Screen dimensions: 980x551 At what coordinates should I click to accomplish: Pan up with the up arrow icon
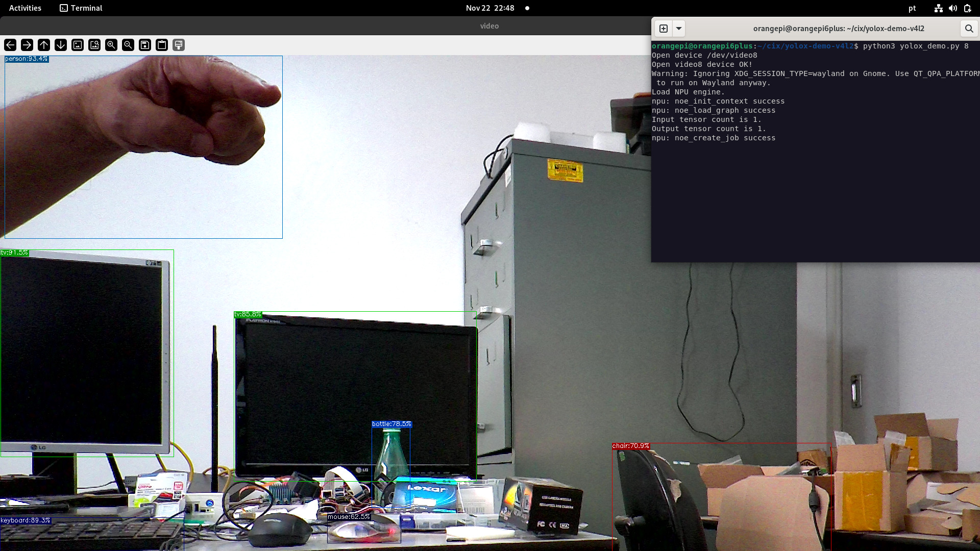(44, 45)
